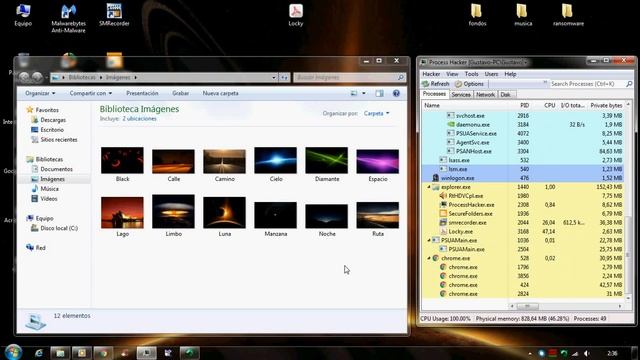Click the Bibliotecas address bar segment
This screenshot has width=640, height=360.
tap(82, 77)
